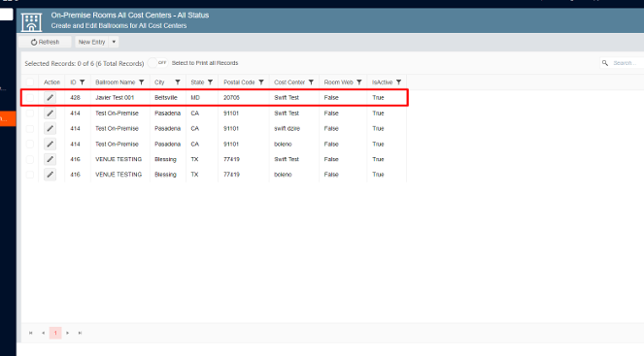
Task: Click the swift dzire cost center cell
Action: click(x=287, y=128)
